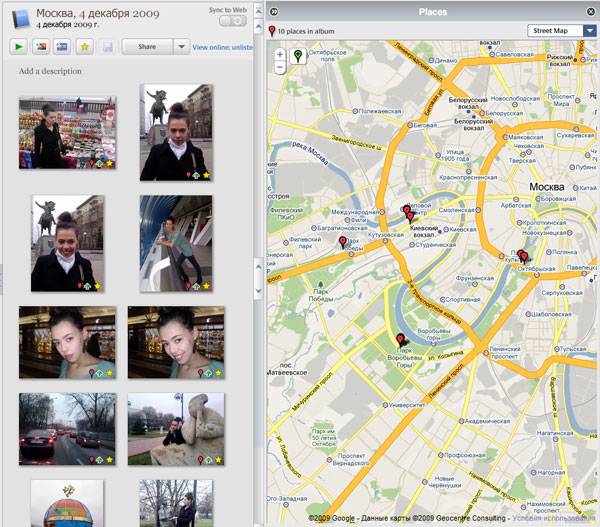Zoom out on the map
Image resolution: width=600 pixels, height=527 pixels.
coord(280,68)
